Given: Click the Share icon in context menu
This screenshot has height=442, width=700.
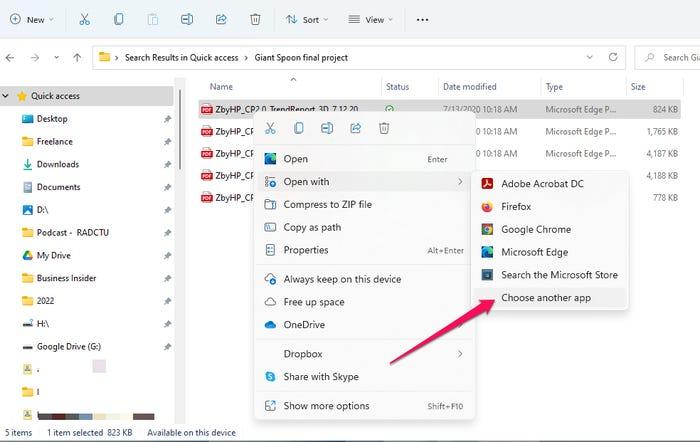Looking at the screenshot, I should (x=355, y=128).
